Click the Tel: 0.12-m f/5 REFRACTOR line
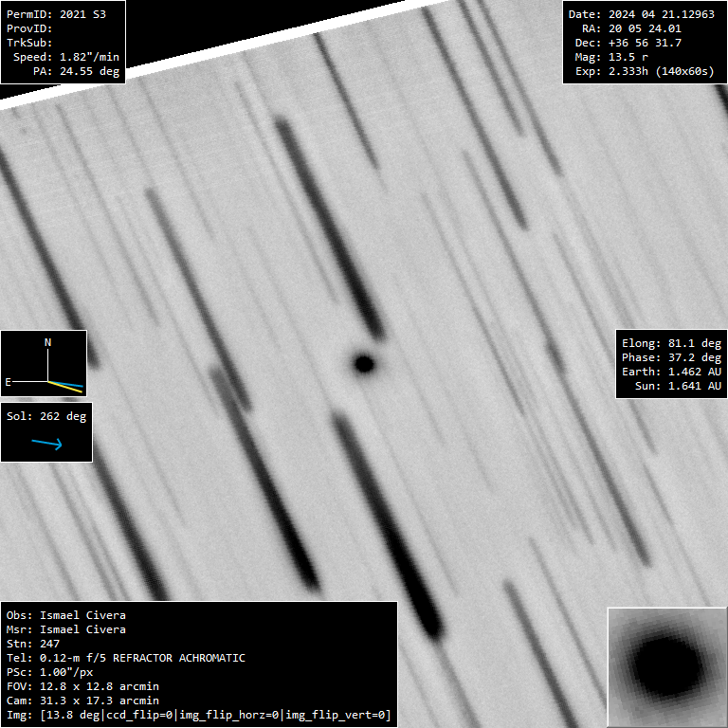 [x=126, y=659]
